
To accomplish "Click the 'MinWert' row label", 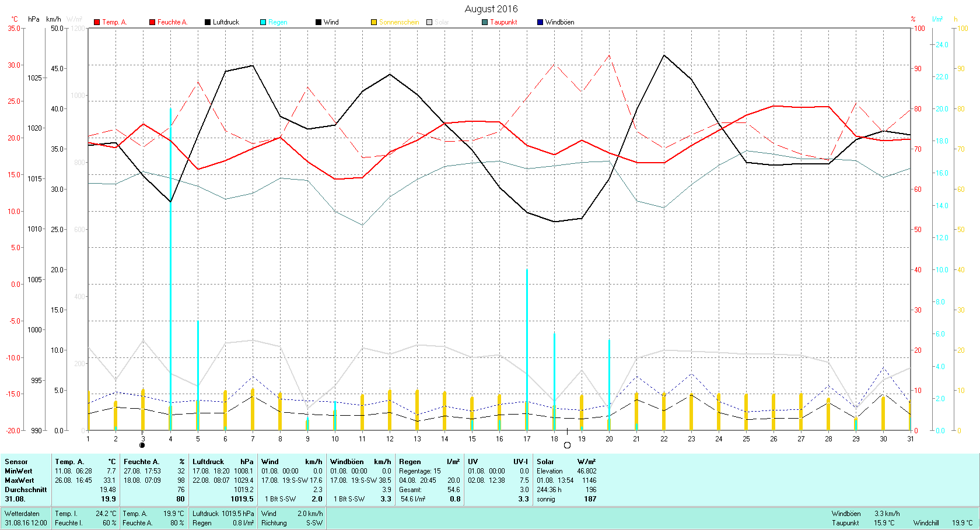I will [19, 471].
